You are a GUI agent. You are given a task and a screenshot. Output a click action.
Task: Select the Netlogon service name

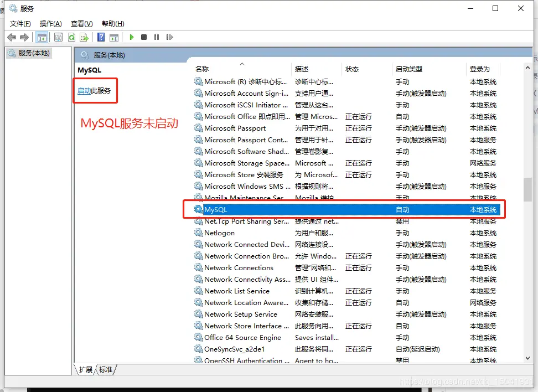219,233
